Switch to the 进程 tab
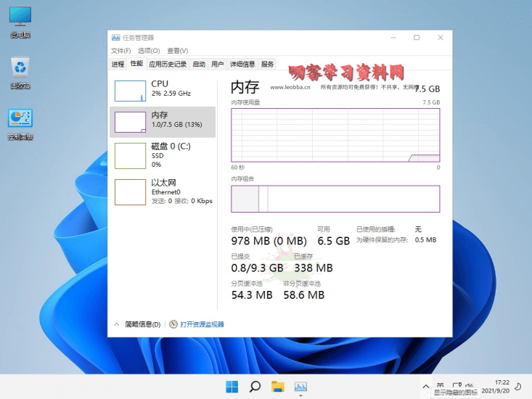Image resolution: width=532 pixels, height=399 pixels. [x=118, y=64]
